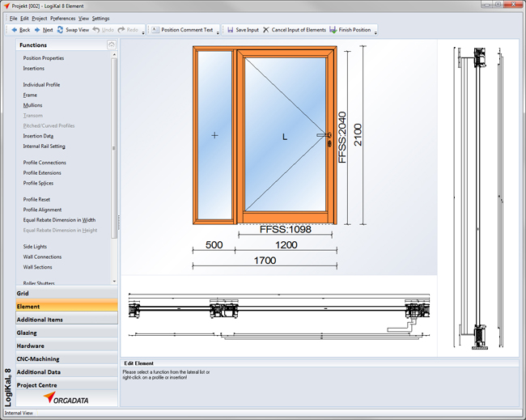Switch to Project Centre section
Screen dimensions: 526x420
point(66,385)
